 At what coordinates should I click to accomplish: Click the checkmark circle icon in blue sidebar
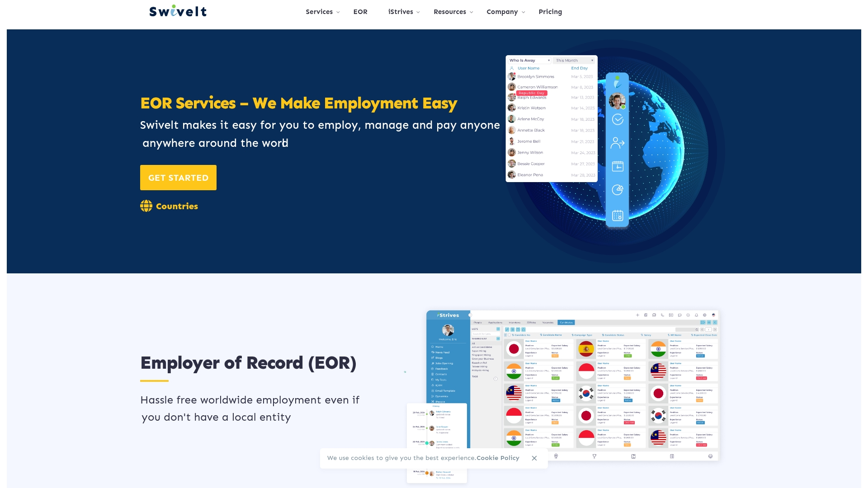(618, 119)
